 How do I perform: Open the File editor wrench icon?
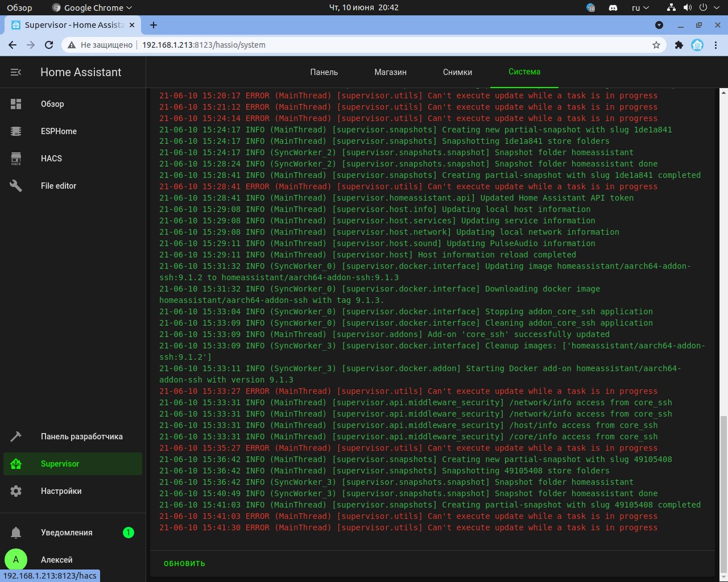[x=16, y=186]
